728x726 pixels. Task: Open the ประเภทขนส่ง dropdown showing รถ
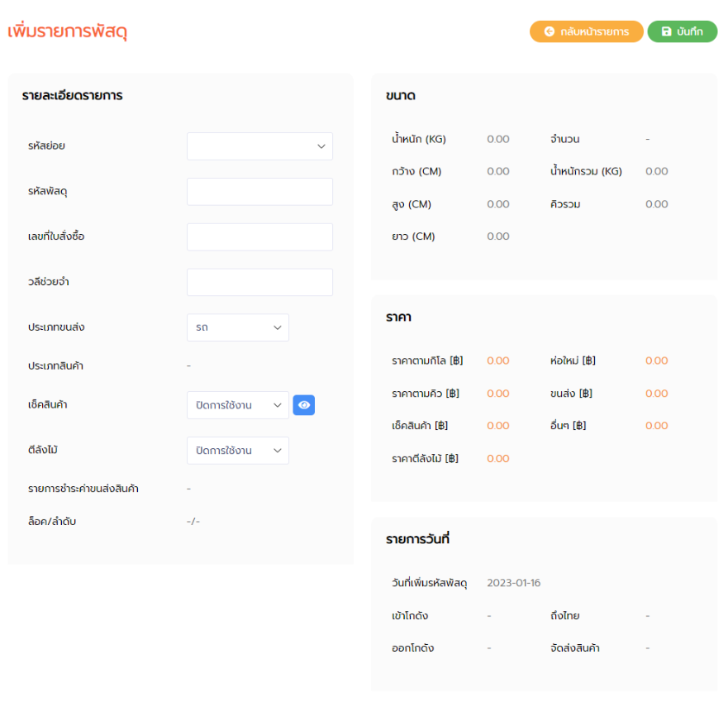238,327
